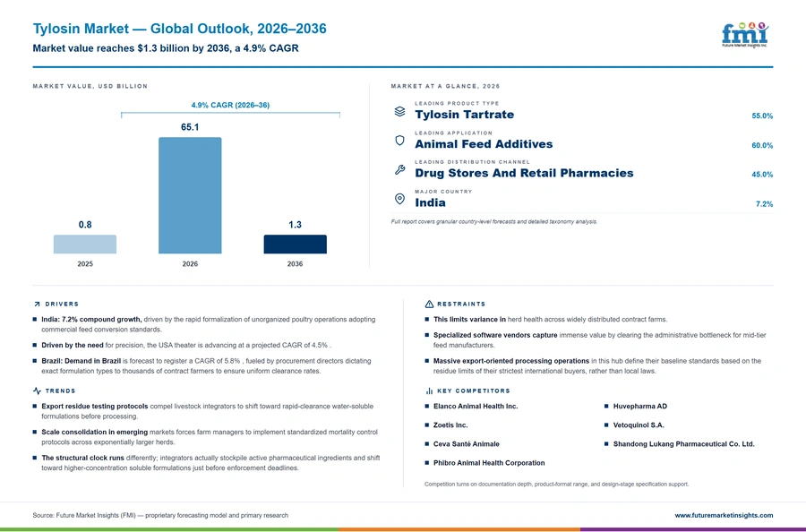Click Vetoquinol S.A. competitor entry
This screenshot has width=806, height=532.
639,425
